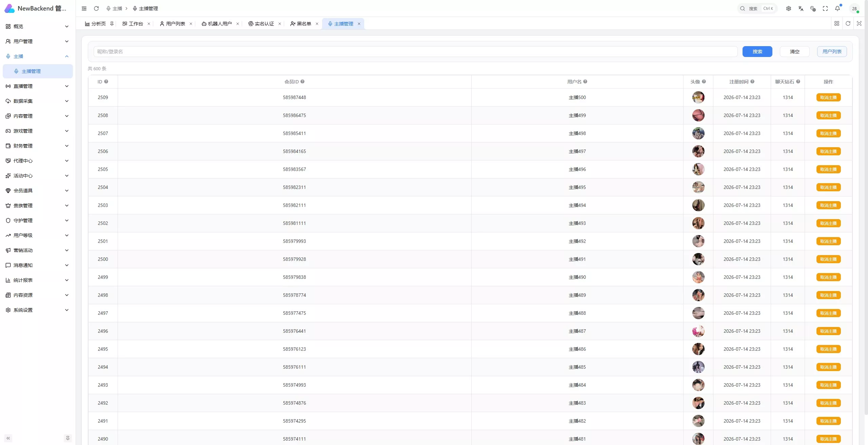Click avatar thumbnail of 主播490
The width and height of the screenshot is (868, 445).
coord(698,277)
